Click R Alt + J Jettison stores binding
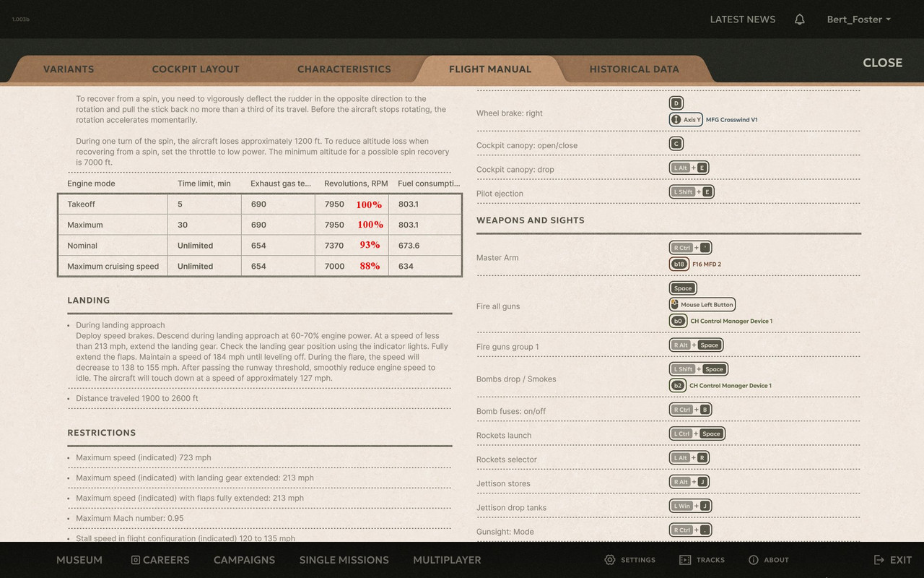 click(690, 482)
